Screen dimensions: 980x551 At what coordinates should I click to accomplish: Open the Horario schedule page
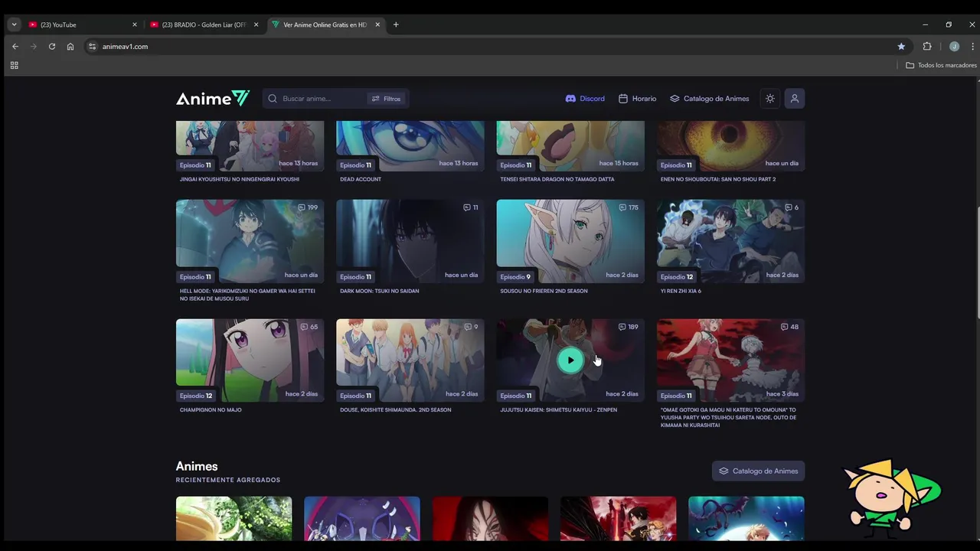[637, 99]
